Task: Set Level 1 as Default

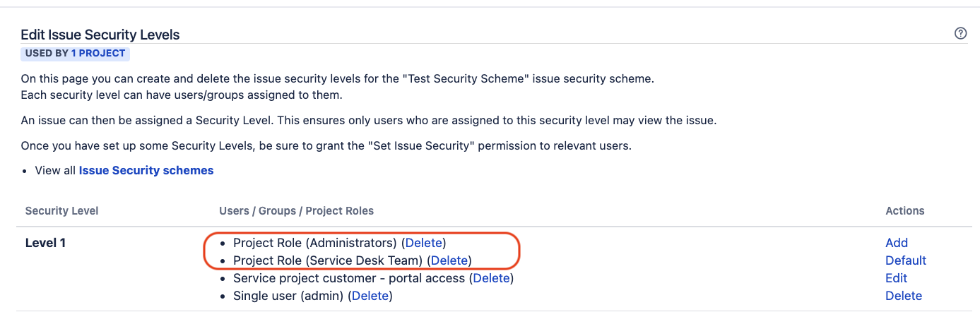Action: [x=905, y=260]
